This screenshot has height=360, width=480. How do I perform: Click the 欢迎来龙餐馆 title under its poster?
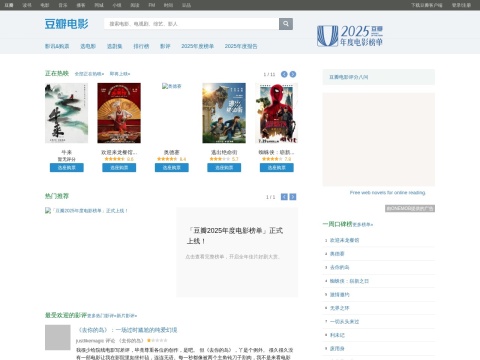tap(119, 152)
